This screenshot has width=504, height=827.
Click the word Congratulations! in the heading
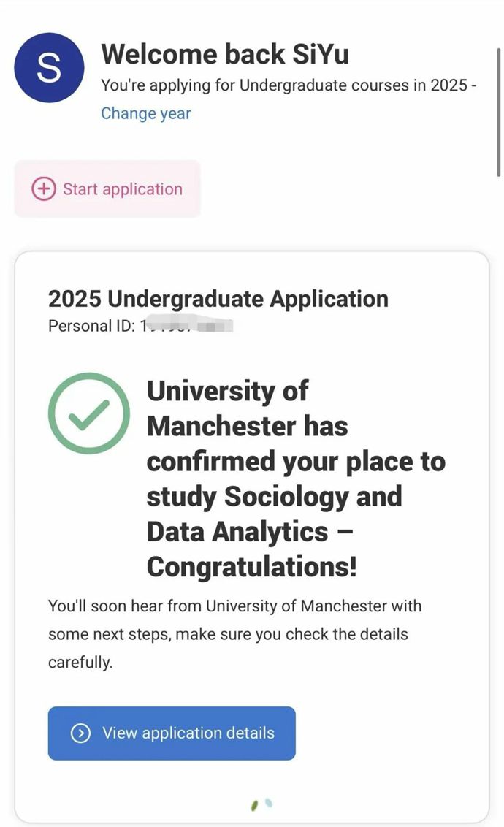(252, 566)
